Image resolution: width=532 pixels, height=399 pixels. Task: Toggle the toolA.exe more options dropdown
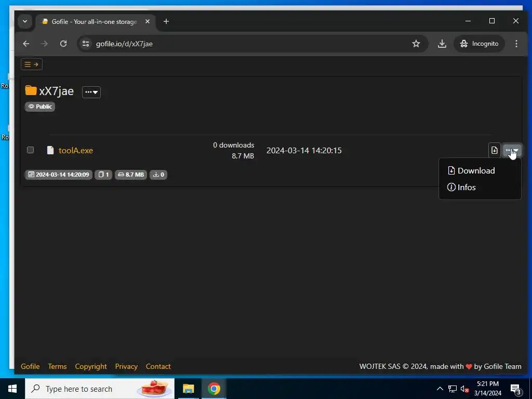(x=512, y=150)
